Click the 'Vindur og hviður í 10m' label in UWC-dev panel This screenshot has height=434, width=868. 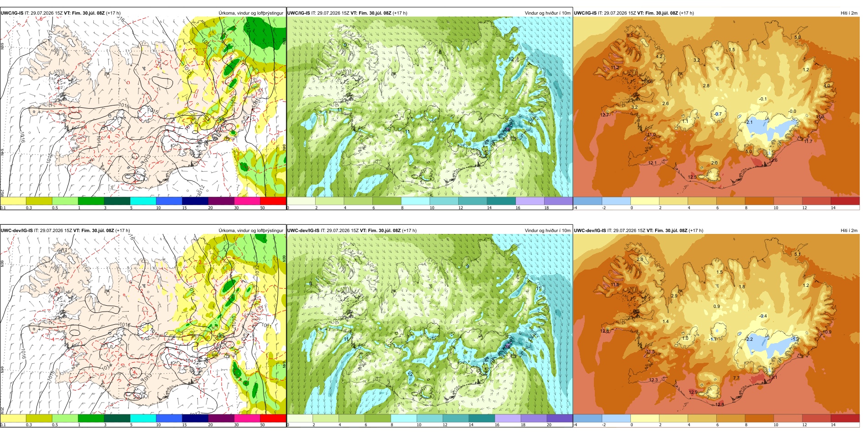tap(547, 231)
